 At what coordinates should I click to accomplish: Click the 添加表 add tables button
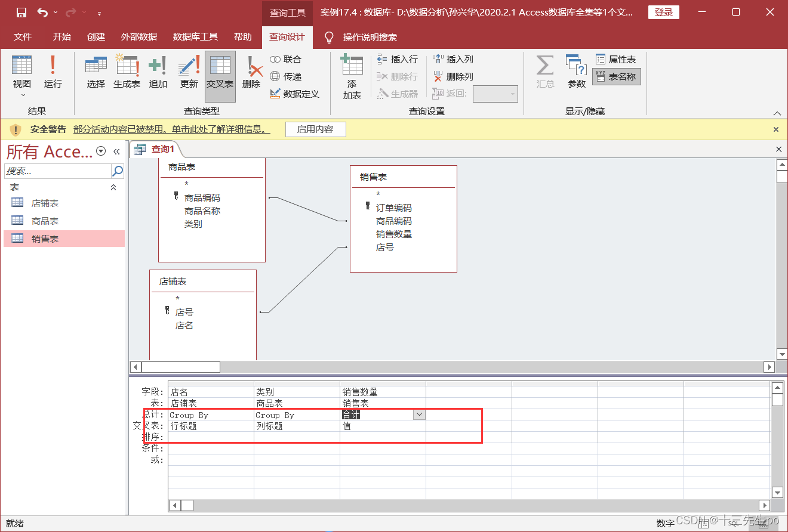coord(352,77)
